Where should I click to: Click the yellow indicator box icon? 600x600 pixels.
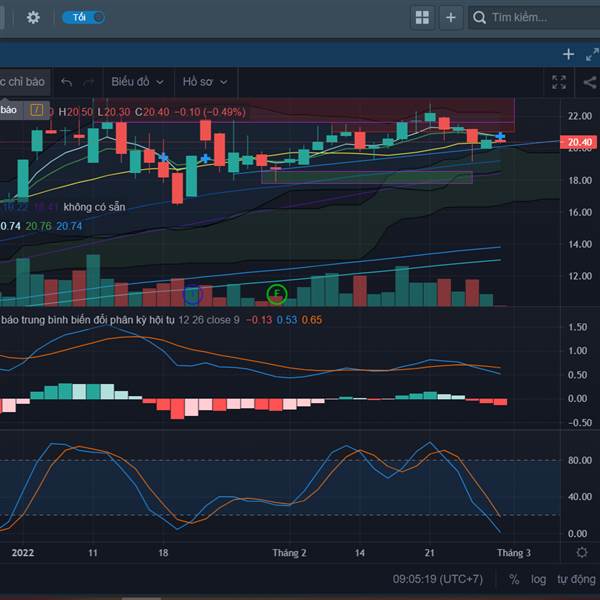tap(37, 110)
